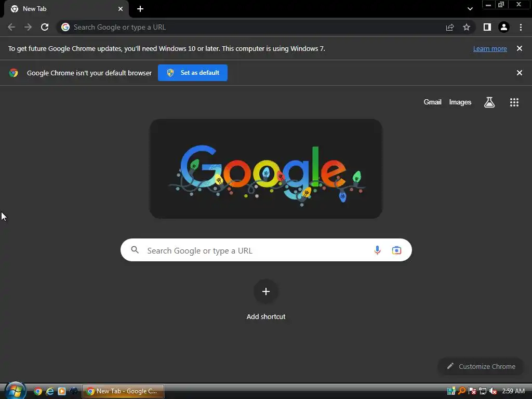Viewport: 532px width, 399px height.
Task: Open the Action Center flag icon
Action: tap(472, 391)
